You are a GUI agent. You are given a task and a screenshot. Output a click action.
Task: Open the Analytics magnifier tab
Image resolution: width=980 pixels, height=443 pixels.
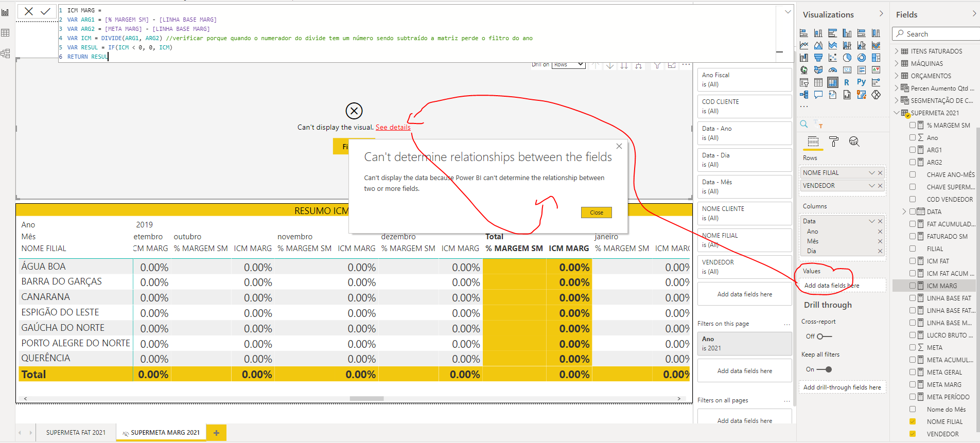(854, 141)
